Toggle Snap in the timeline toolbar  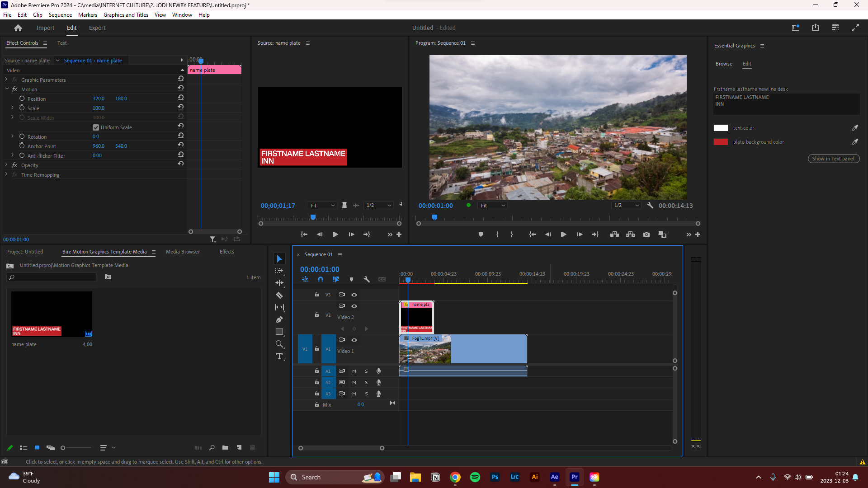point(321,279)
